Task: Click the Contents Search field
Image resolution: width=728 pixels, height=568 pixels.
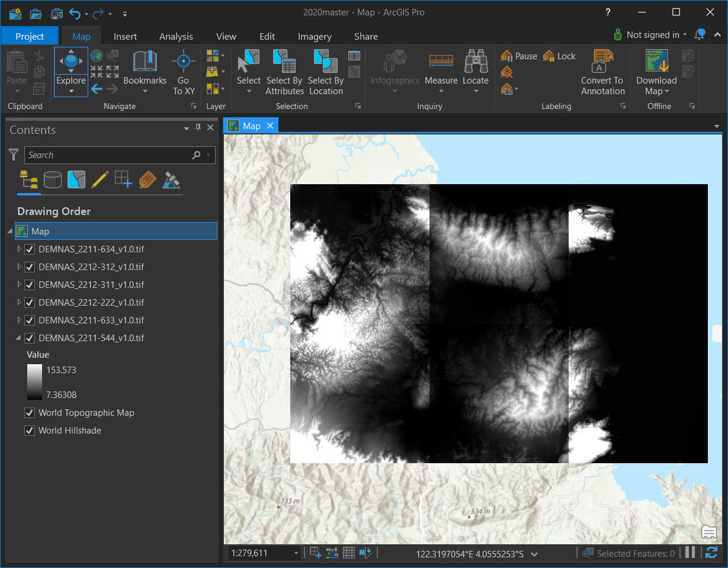Action: pos(107,155)
